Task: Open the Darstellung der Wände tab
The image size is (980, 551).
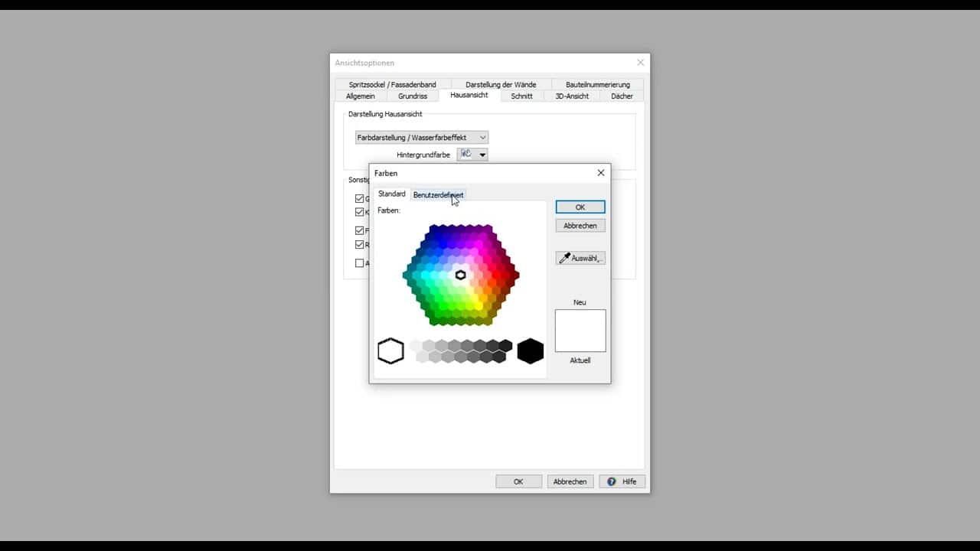Action: (501, 84)
